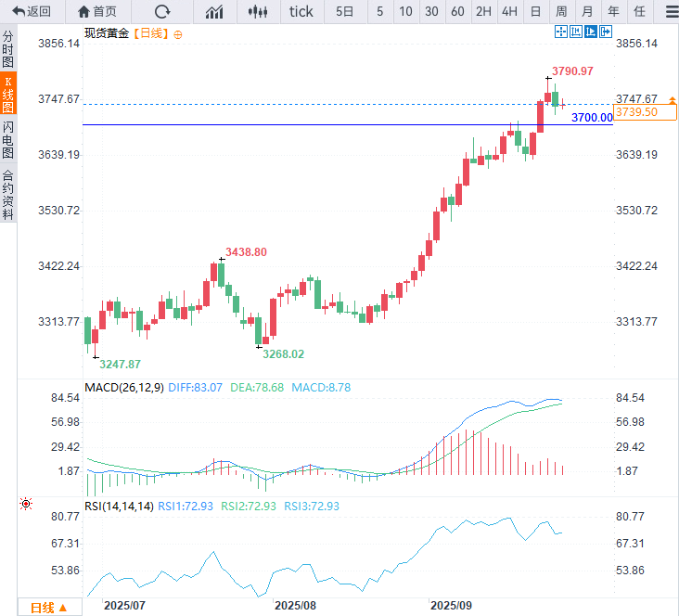The width and height of the screenshot is (679, 616).
Task: Click the MACD(26,12,9) indicator title
Action: tap(124, 387)
